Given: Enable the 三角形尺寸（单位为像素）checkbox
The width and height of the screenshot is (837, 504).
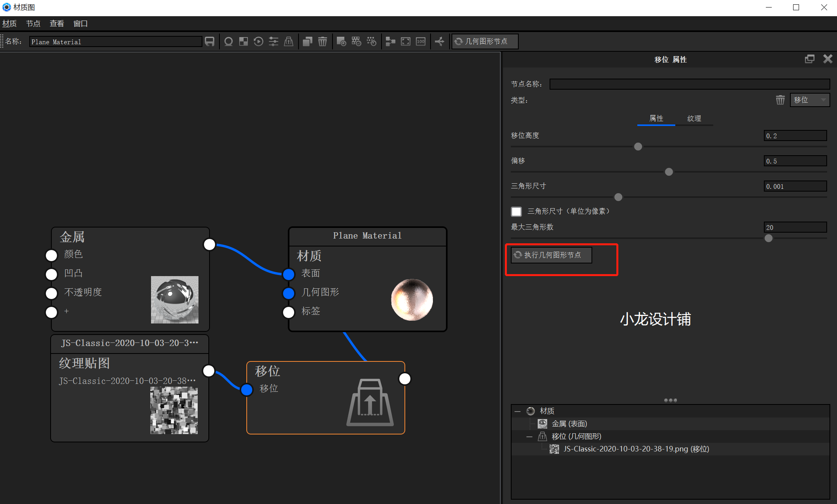Looking at the screenshot, I should [516, 211].
